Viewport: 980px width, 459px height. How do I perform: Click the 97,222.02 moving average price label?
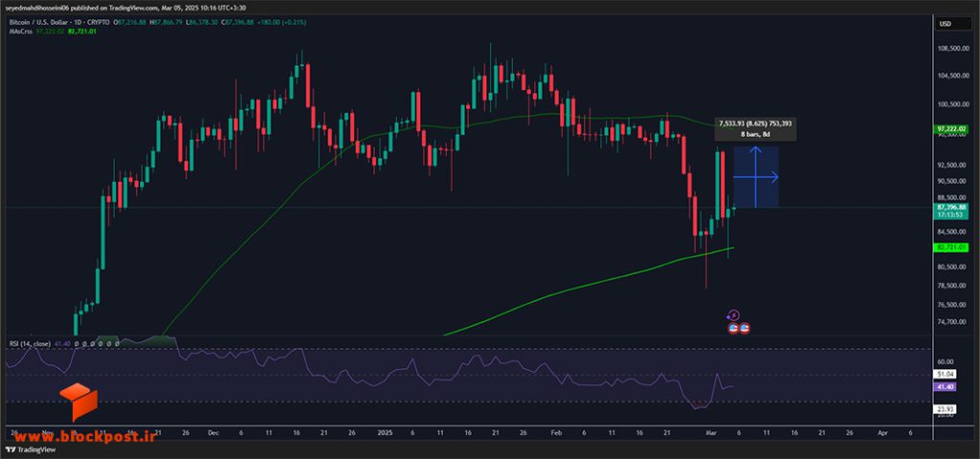pyautogui.click(x=952, y=129)
